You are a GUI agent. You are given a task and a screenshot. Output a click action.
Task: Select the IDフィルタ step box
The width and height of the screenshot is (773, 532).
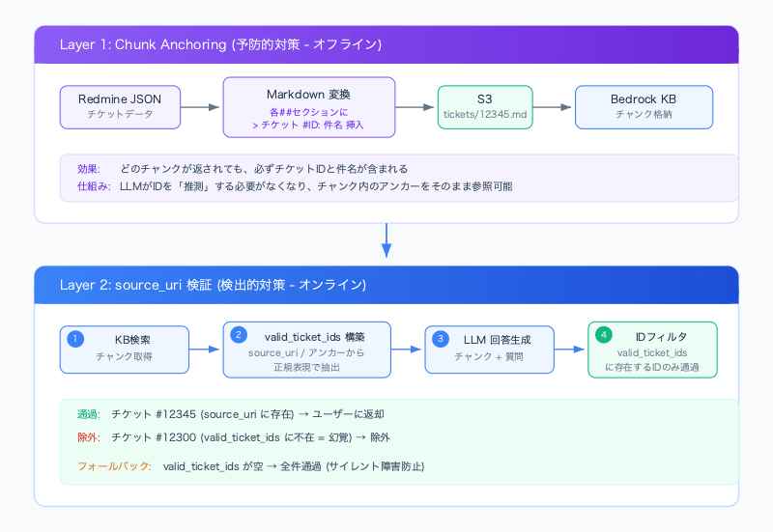coord(653,350)
